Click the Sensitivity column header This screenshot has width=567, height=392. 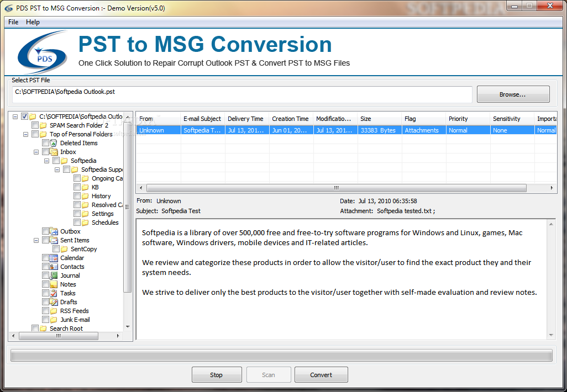point(512,119)
